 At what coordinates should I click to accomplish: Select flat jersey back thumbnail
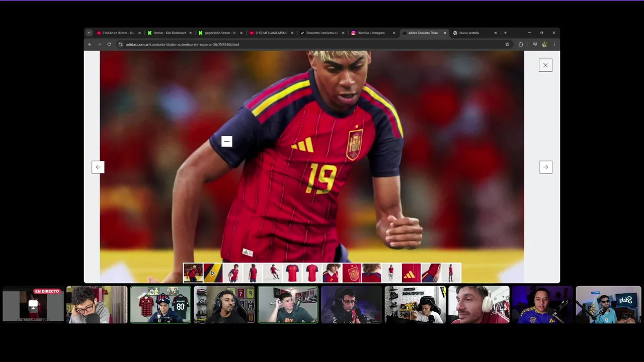pyautogui.click(x=312, y=273)
